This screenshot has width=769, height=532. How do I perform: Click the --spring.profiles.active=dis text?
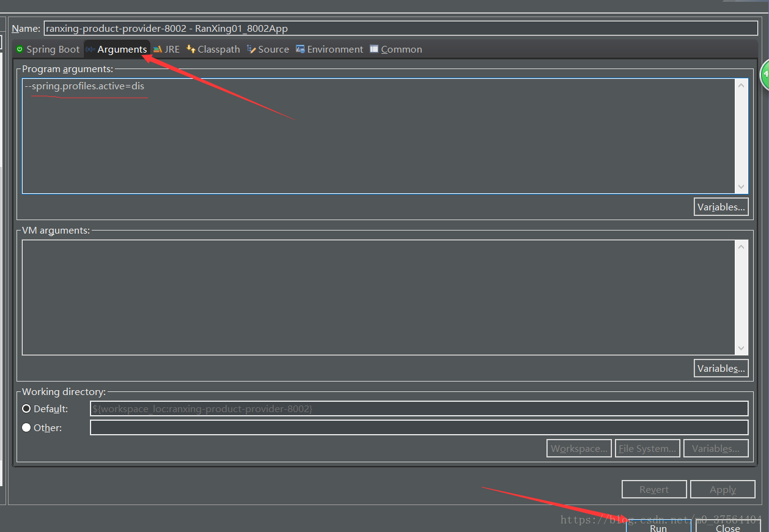point(85,86)
